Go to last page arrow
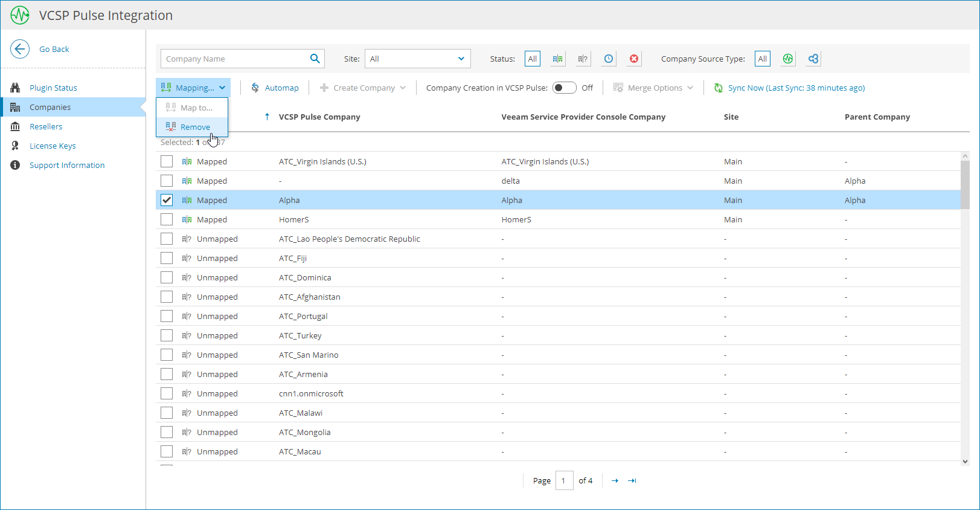This screenshot has height=510, width=980. 632,480
